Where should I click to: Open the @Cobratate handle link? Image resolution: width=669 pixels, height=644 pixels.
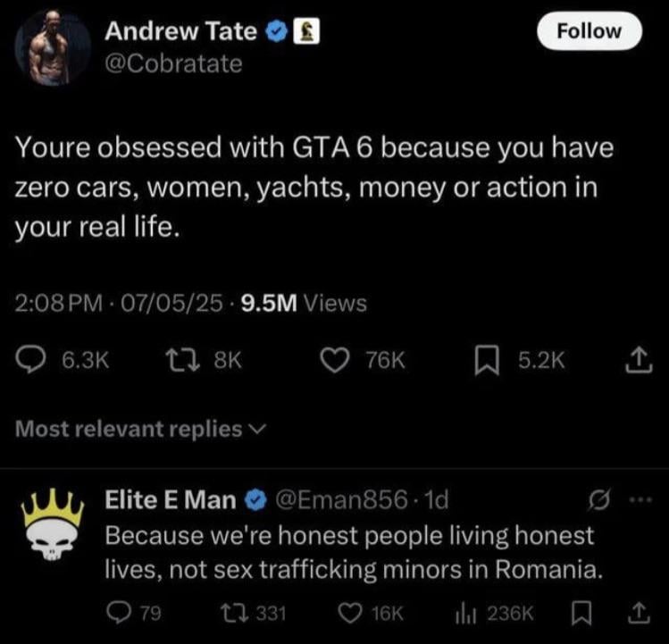[173, 64]
